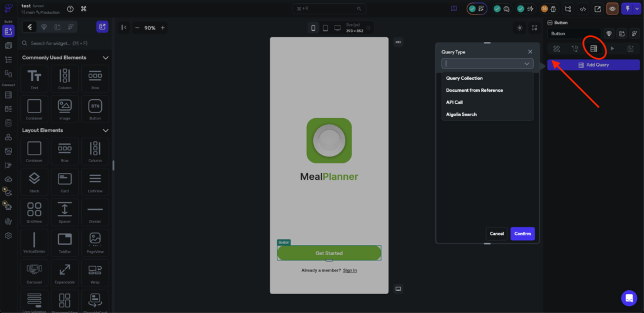644x313 pixels.
Task: Expand the Query Type dropdown
Action: (487, 63)
